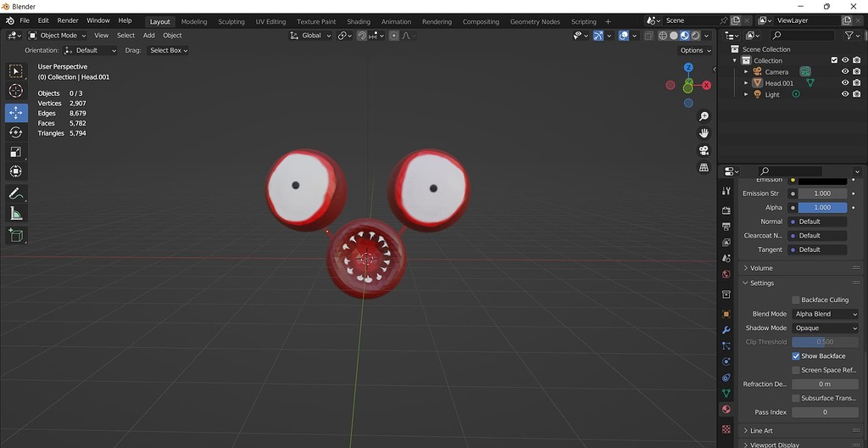Open the Output properties printer tab
This screenshot has width=868, height=448.
pyautogui.click(x=726, y=227)
